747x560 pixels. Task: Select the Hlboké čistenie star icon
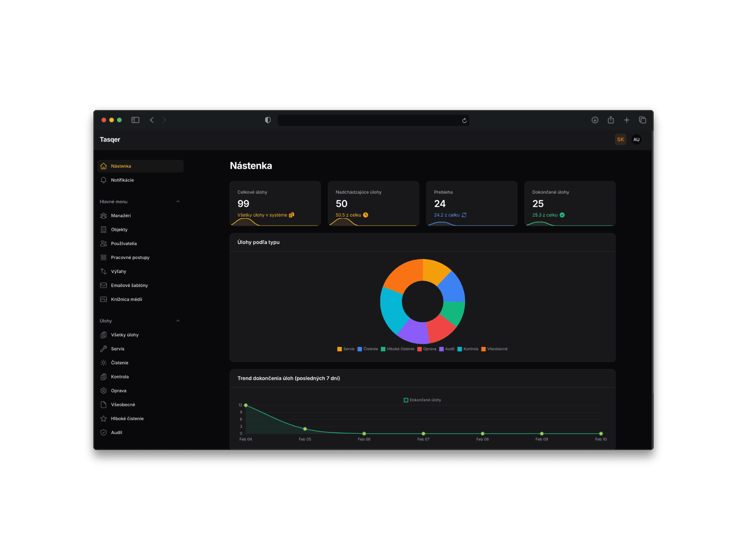(x=103, y=419)
